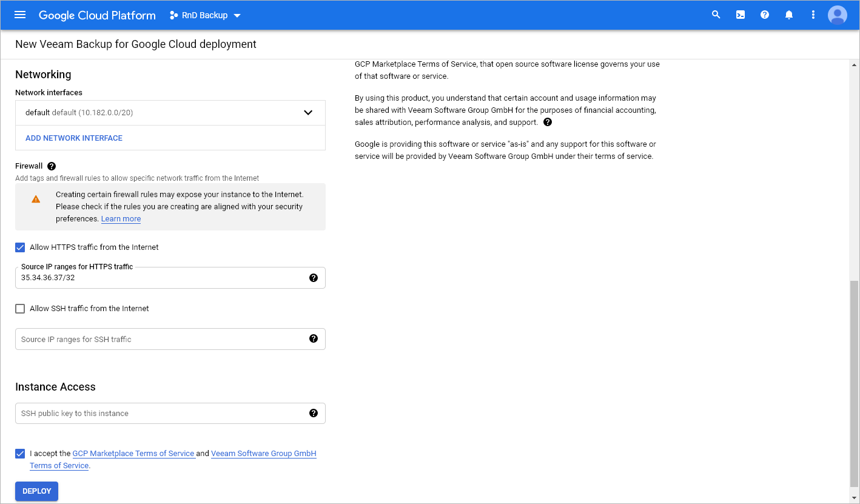This screenshot has width=860, height=504.
Task: Click Google Cloud Platform logo text
Action: pos(97,15)
